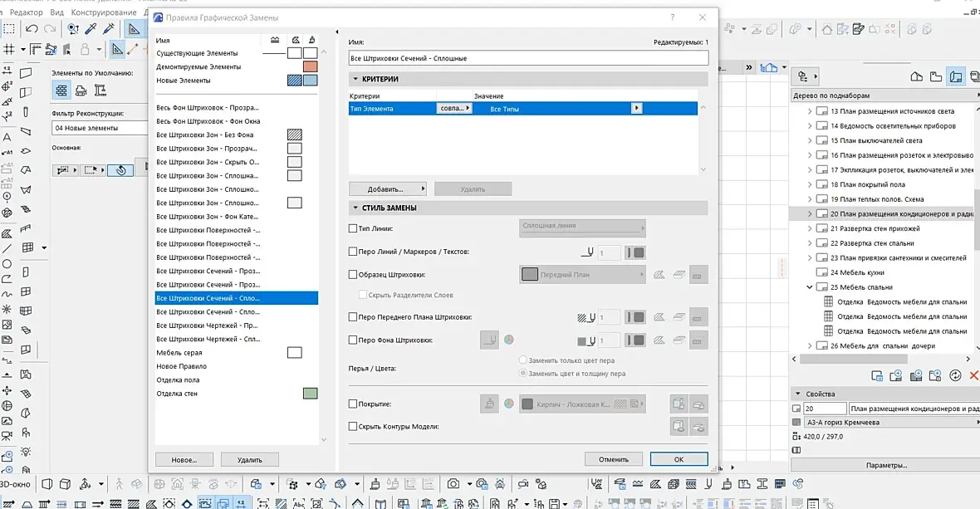
Task: Check the Образец Штриховки option
Action: click(x=353, y=274)
